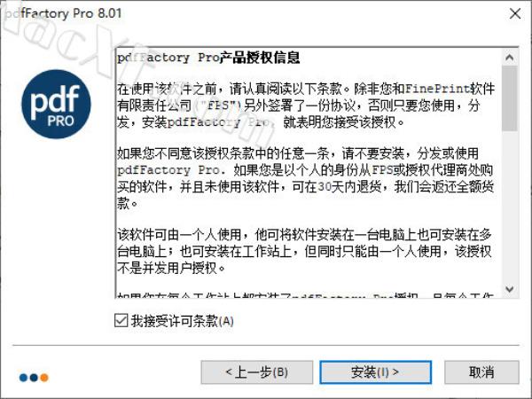Close the pdfFactory Pro installer window

click(515, 13)
